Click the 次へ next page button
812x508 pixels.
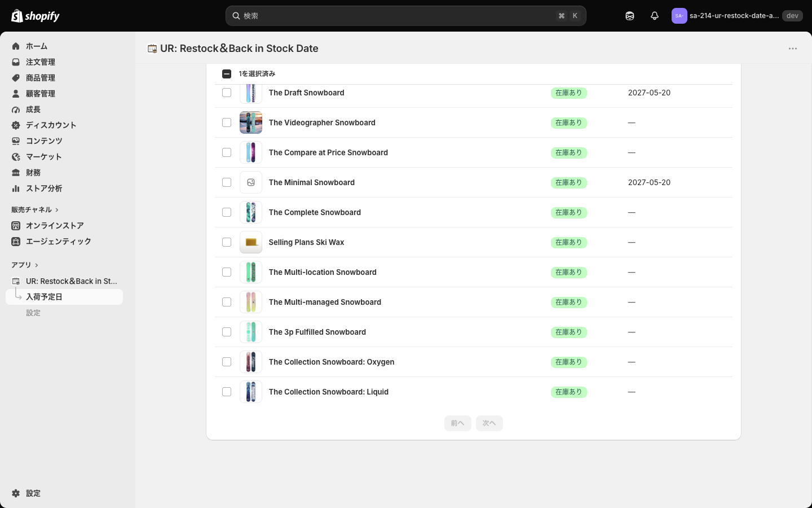click(489, 423)
